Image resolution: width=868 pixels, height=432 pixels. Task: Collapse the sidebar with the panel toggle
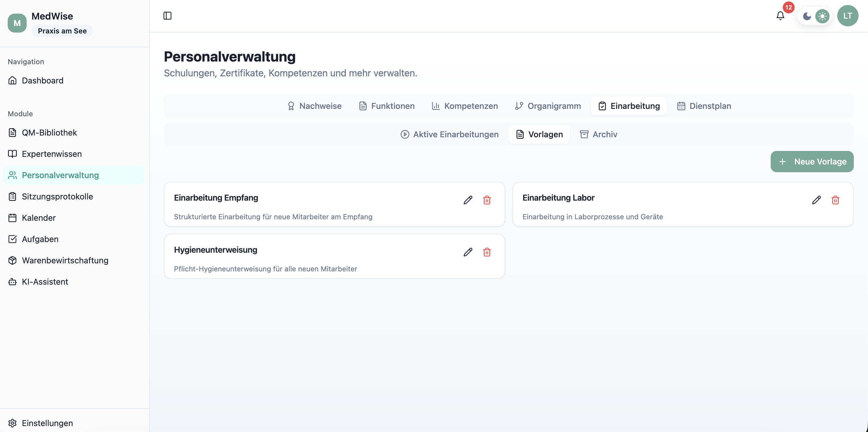pos(167,15)
